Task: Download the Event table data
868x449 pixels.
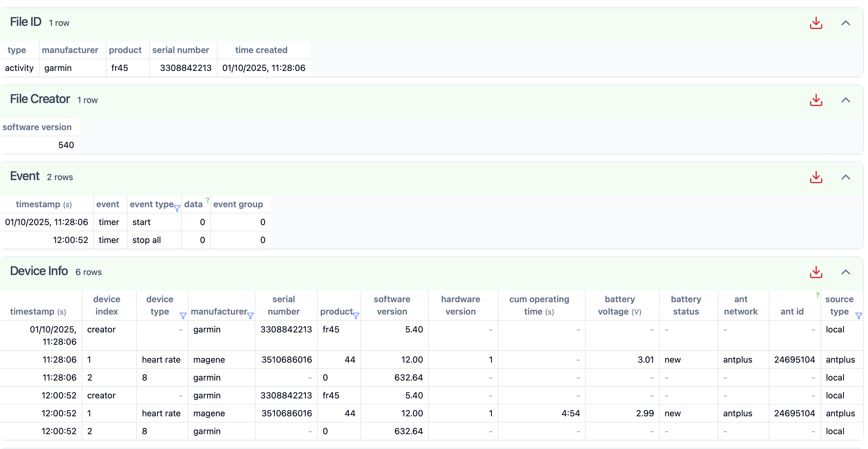Action: point(816,177)
